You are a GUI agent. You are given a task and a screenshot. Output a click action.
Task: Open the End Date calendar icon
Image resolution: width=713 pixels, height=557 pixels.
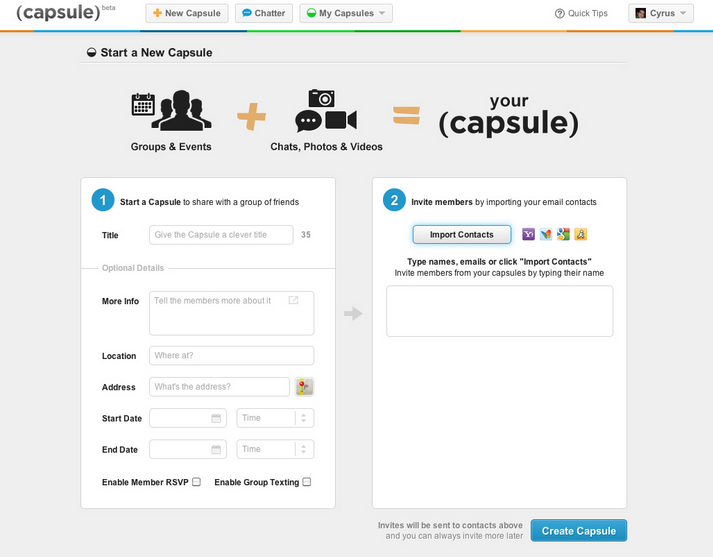pyautogui.click(x=216, y=449)
